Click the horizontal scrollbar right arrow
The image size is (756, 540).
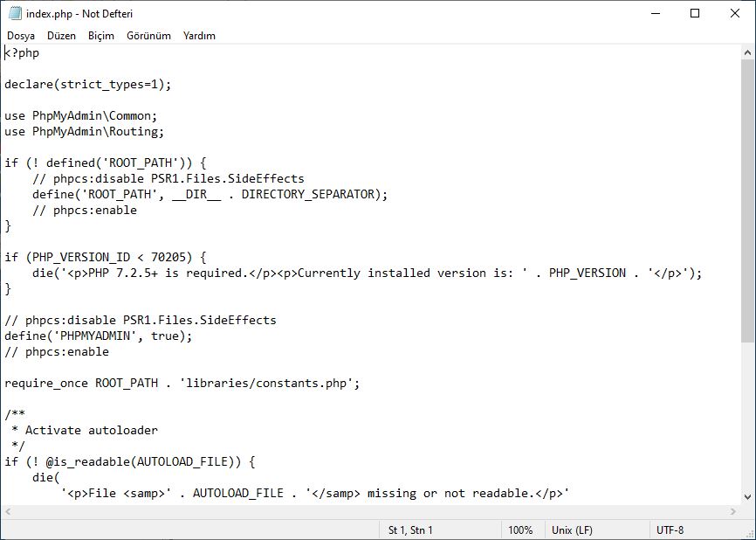[x=733, y=511]
